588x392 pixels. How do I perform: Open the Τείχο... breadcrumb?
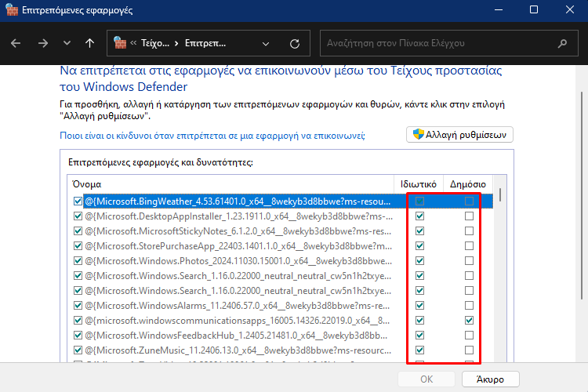click(155, 43)
